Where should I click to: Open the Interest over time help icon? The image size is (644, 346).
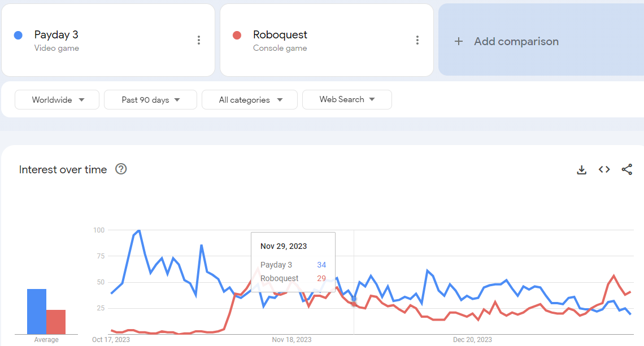click(x=121, y=169)
